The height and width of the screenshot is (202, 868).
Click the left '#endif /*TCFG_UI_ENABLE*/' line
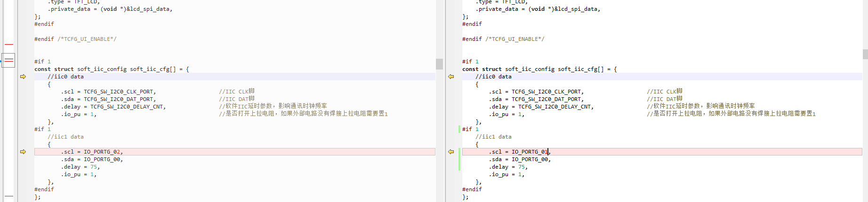[75, 39]
